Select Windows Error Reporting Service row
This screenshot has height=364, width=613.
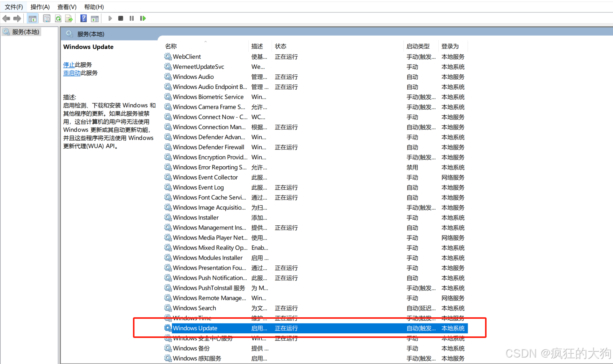coord(316,167)
